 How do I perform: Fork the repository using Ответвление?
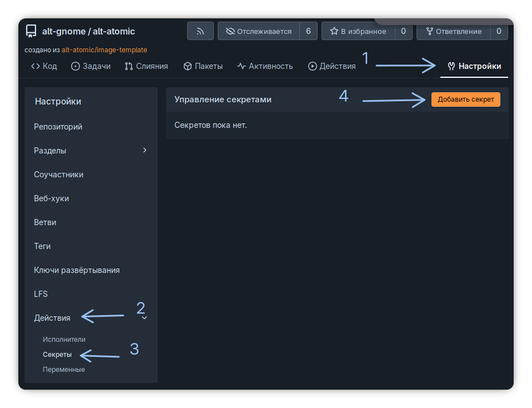click(x=453, y=31)
